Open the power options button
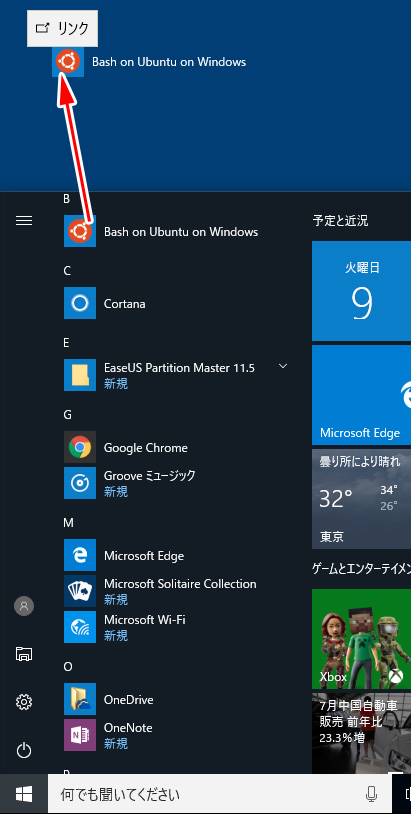Viewport: 411px width, 814px height. coord(24,750)
